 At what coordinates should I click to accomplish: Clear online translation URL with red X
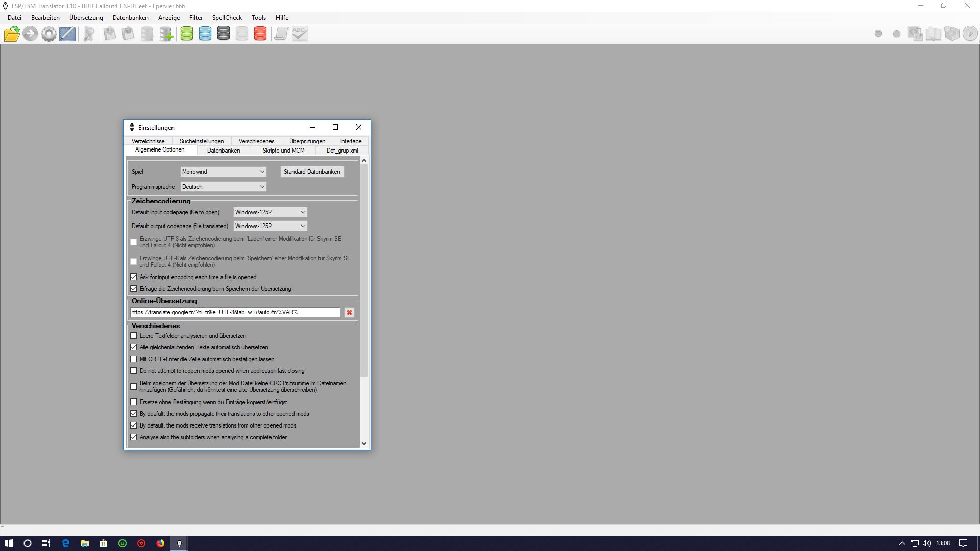coord(349,312)
